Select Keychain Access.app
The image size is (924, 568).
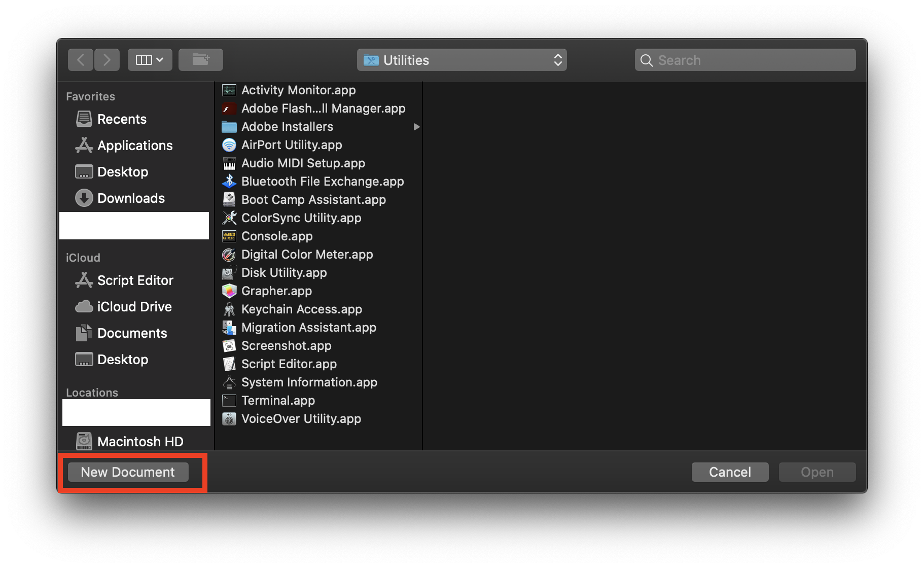click(x=302, y=309)
